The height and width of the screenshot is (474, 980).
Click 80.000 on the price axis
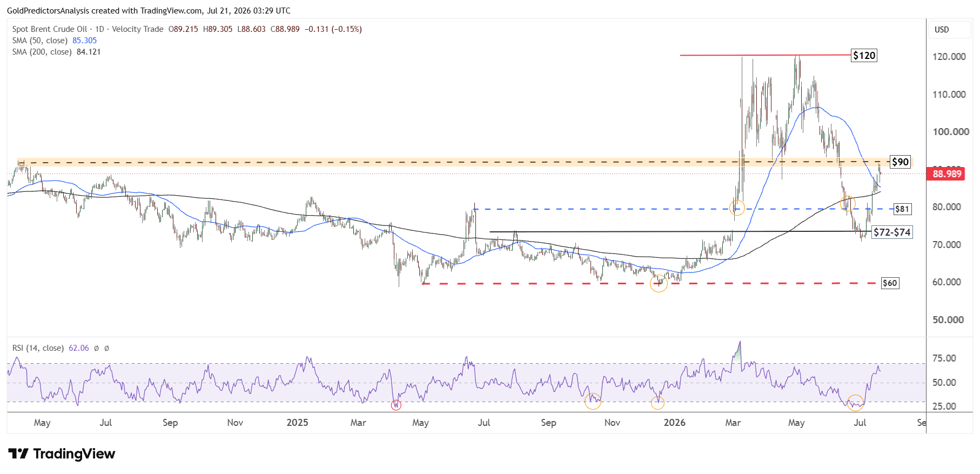947,207
